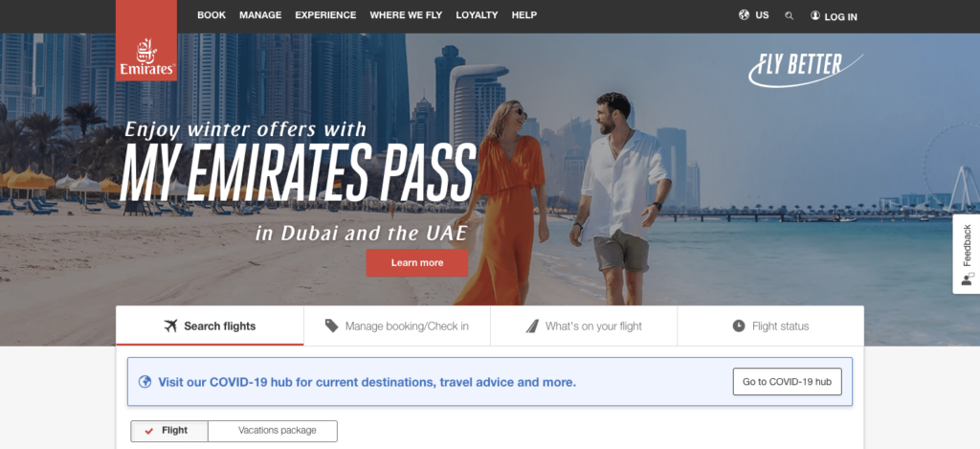Open the US region selector
This screenshot has width=980, height=449.
(754, 15)
